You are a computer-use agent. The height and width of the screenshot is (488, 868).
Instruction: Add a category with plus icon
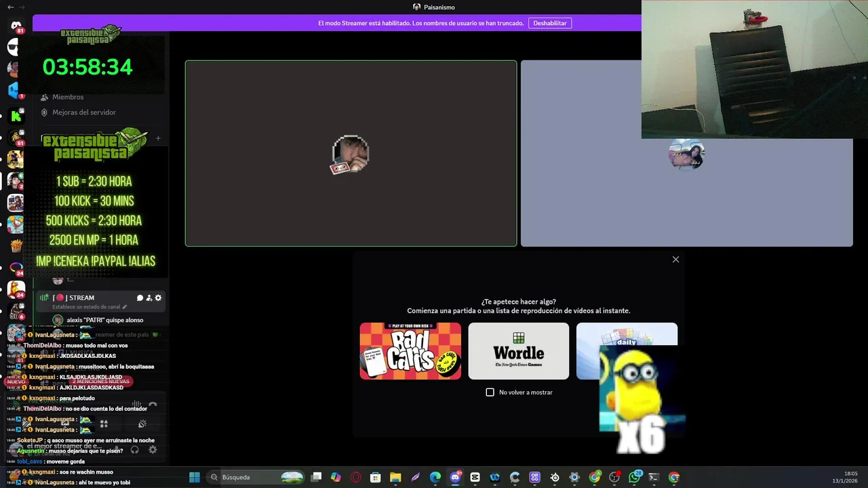click(158, 138)
